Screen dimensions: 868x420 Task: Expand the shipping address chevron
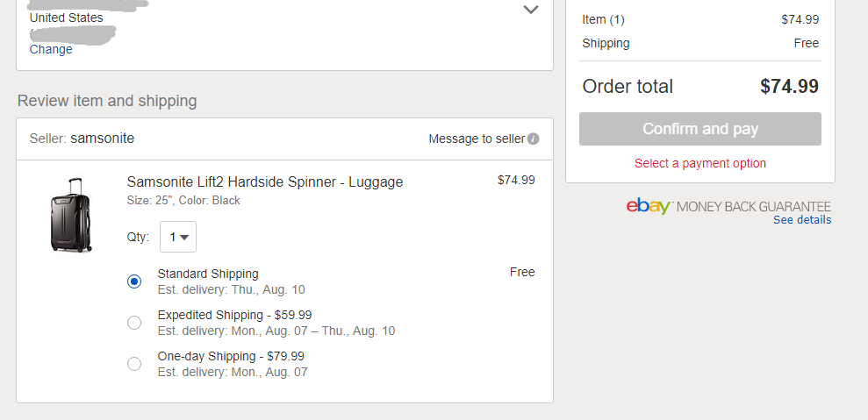531,10
